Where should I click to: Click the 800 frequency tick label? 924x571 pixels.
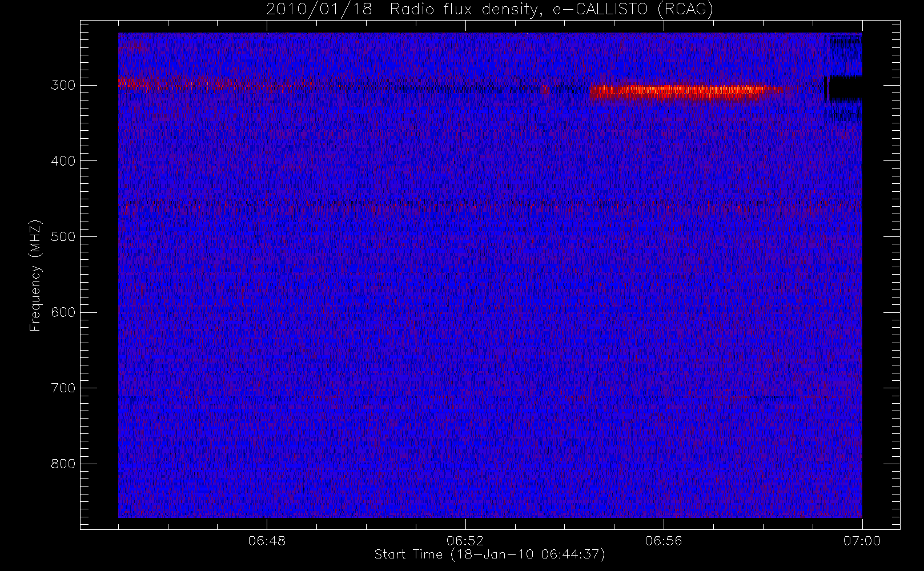[x=63, y=464]
